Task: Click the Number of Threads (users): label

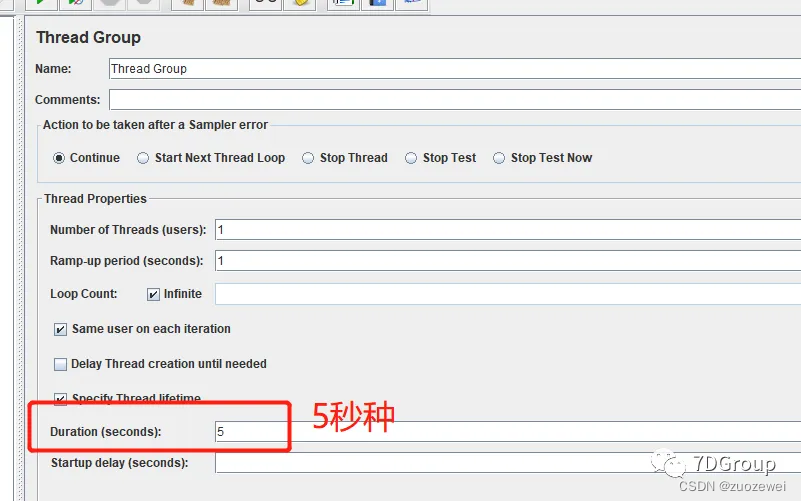Action: click(128, 230)
